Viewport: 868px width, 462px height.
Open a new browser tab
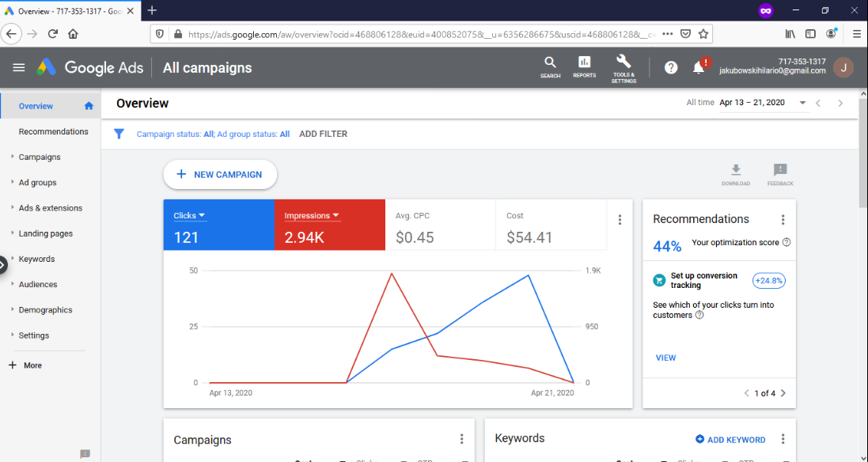tap(152, 10)
